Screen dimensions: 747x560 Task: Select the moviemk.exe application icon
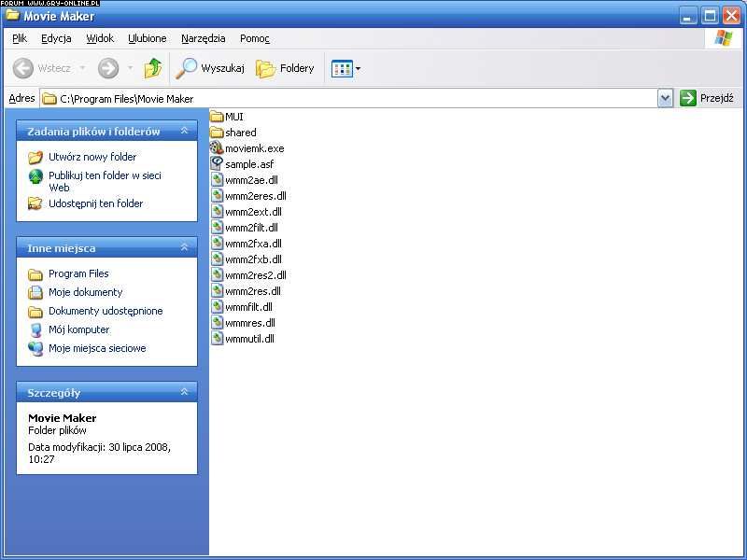[x=217, y=148]
